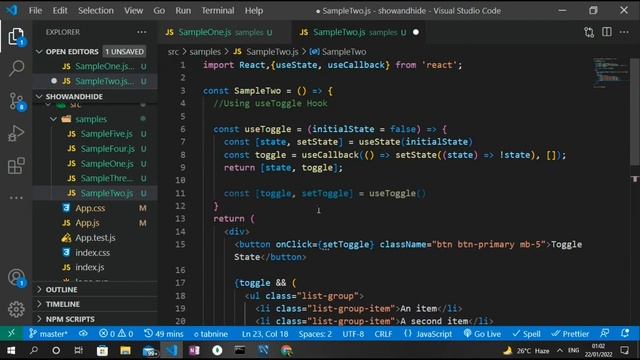Open the Run menu
Screen dimensions: 640x360
183,11
